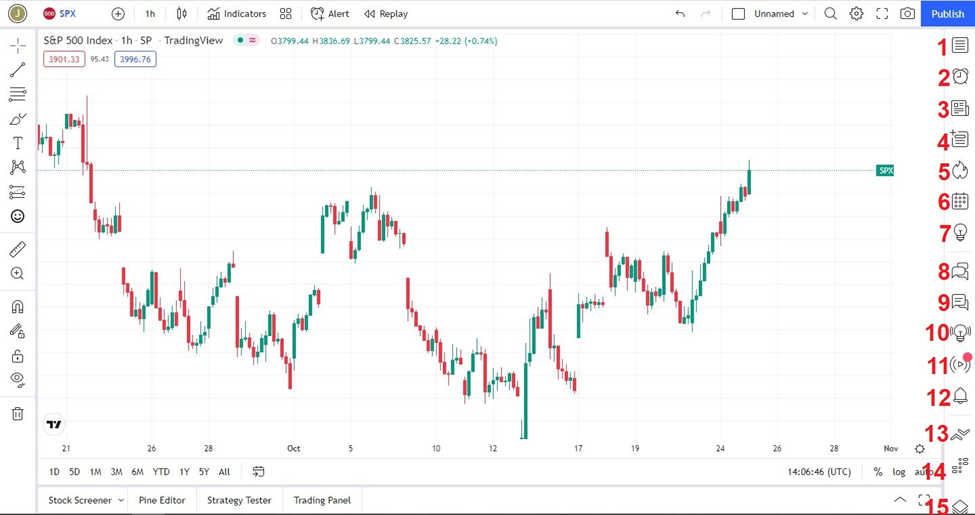Select the YTD time range
975x515 pixels.
coord(161,472)
